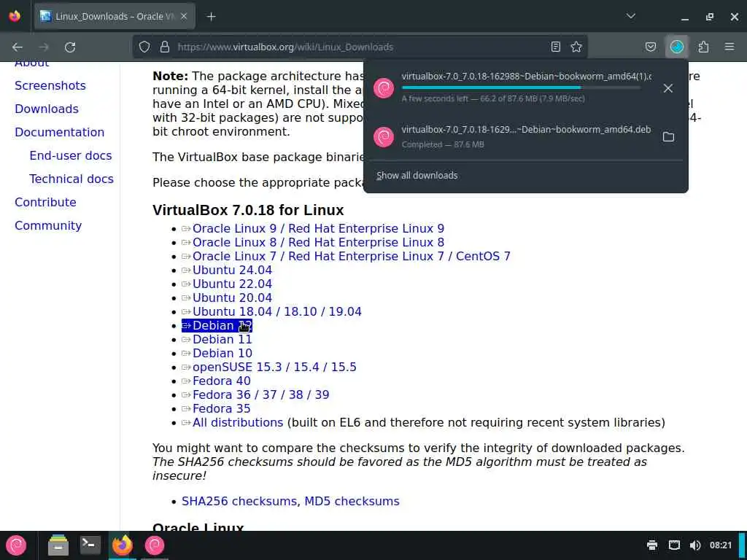Click the Debian swirl app in taskbar

coord(155,545)
